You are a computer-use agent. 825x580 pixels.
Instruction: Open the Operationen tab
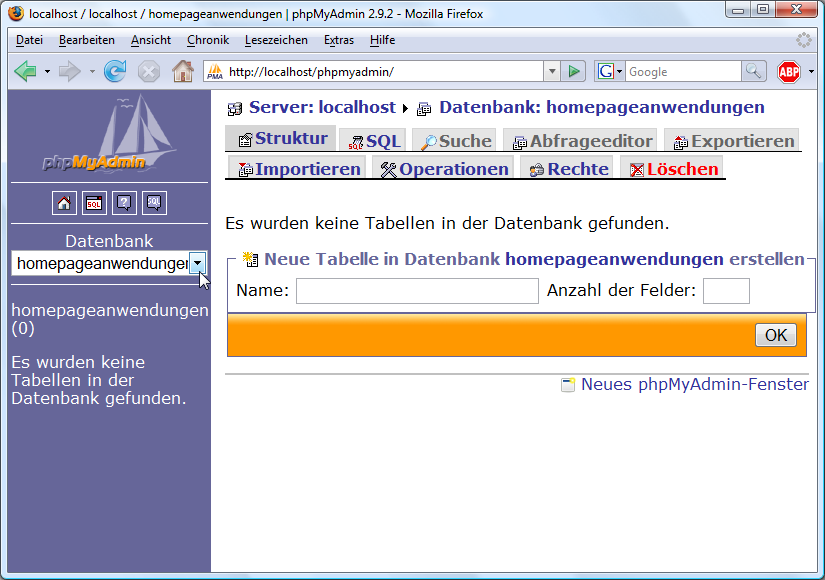coord(443,168)
